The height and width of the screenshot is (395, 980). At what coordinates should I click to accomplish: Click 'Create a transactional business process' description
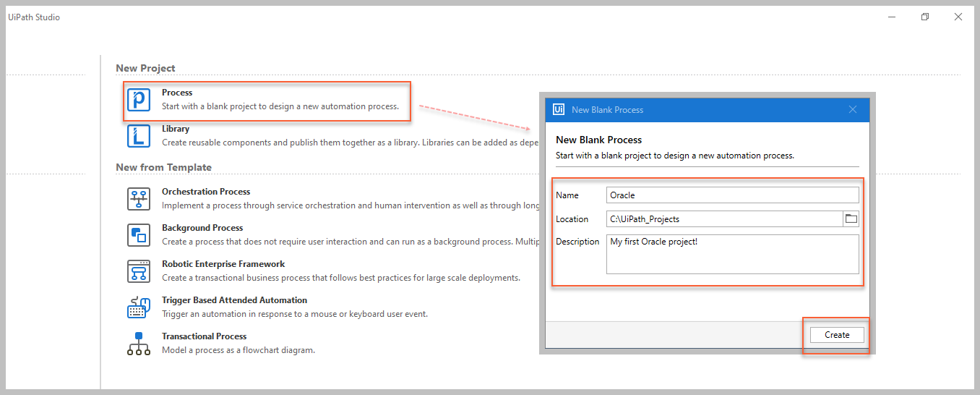coord(341,278)
